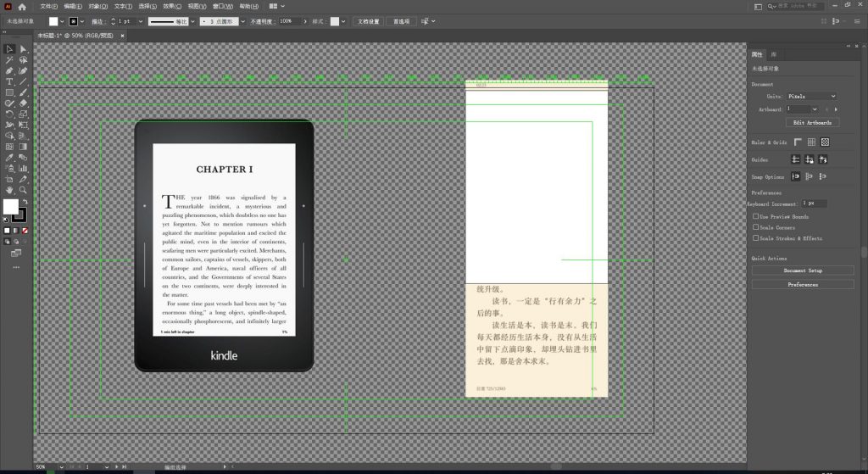Open the 效果 (Effect) menu

tap(172, 7)
